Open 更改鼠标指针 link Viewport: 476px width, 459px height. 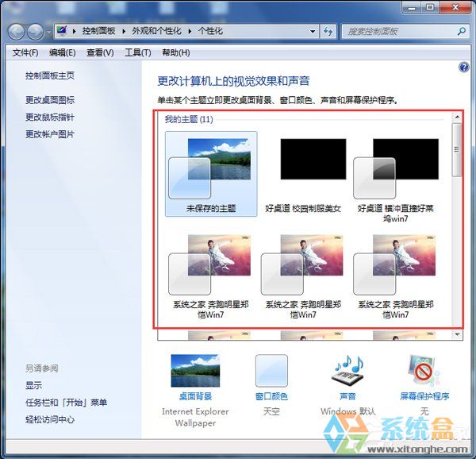click(50, 117)
